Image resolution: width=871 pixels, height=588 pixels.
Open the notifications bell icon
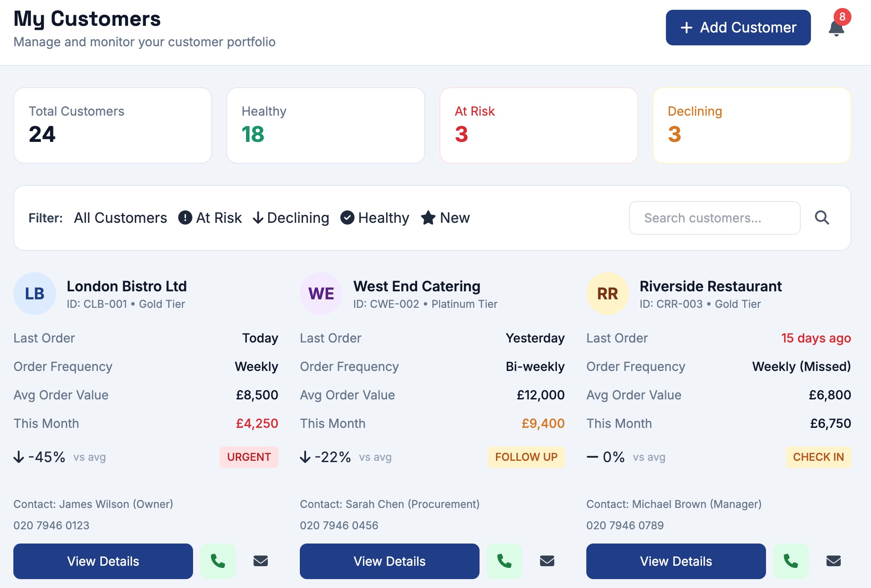pos(836,28)
